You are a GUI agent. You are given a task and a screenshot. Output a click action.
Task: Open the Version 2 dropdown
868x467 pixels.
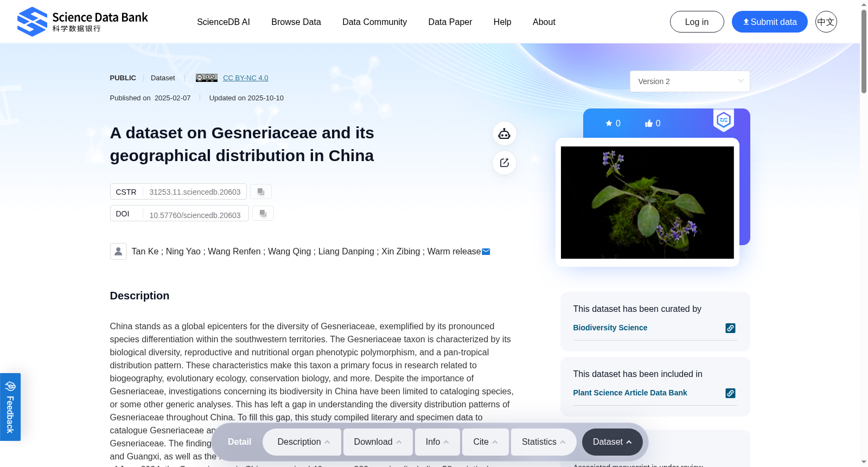pyautogui.click(x=690, y=81)
